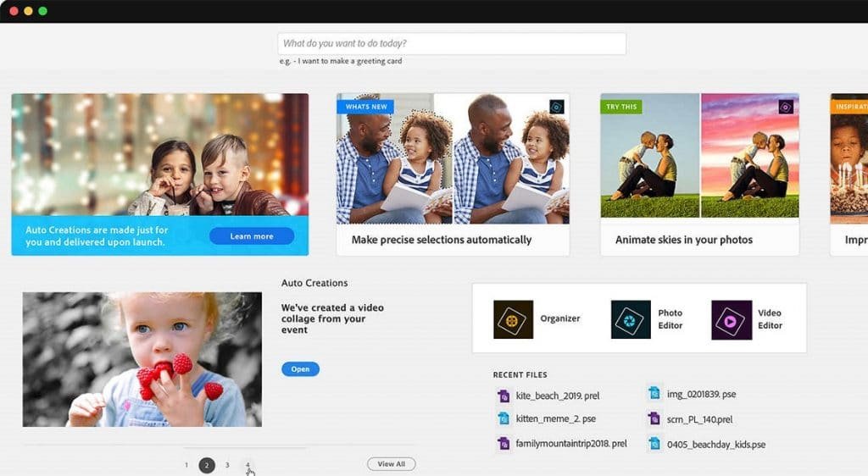Open the 'Make precise selections automatically' card
The width and height of the screenshot is (868, 476).
[453, 174]
